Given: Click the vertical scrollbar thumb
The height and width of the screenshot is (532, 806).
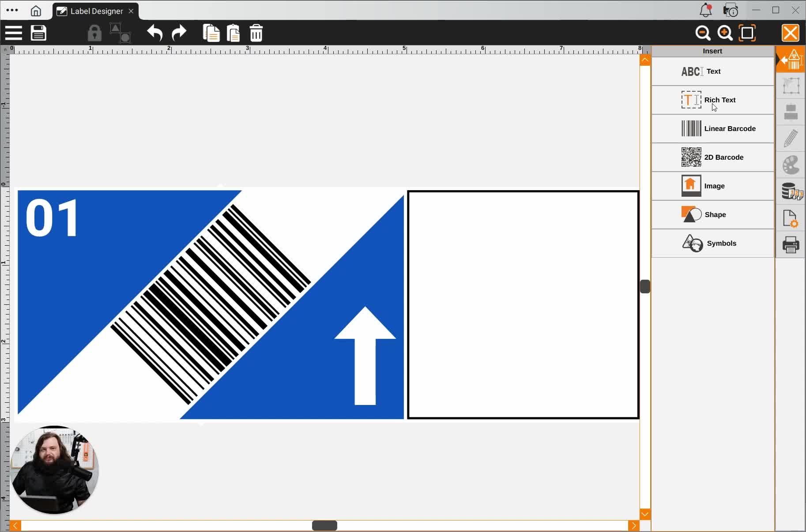Looking at the screenshot, I should [645, 287].
